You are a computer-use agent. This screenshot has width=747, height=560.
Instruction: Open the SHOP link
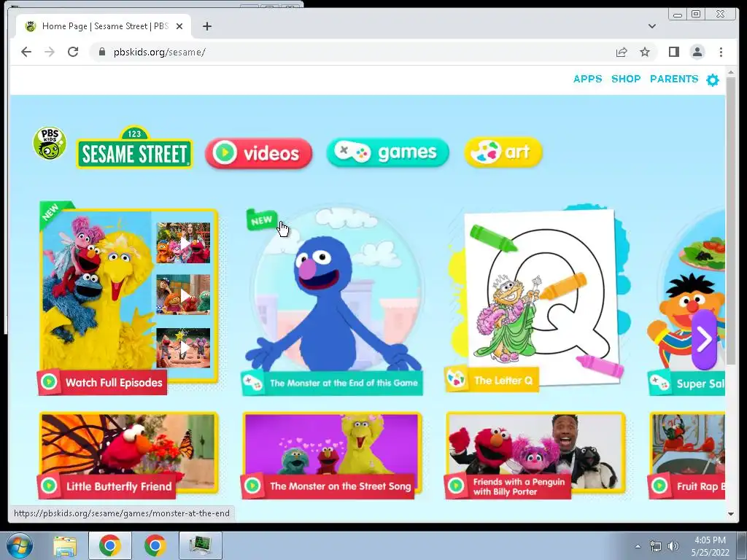click(x=626, y=79)
